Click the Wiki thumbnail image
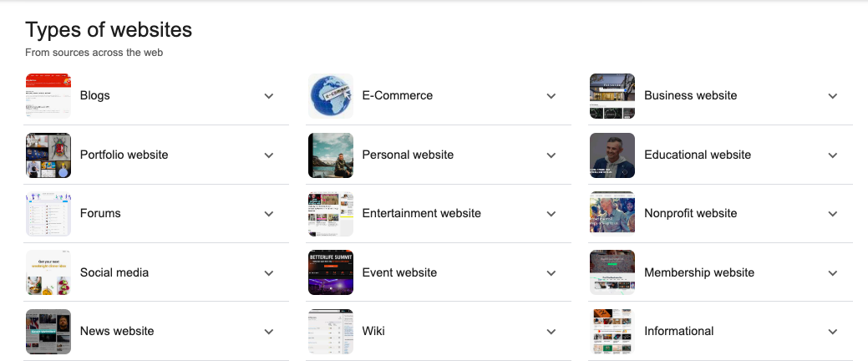The image size is (868, 361). point(331,332)
